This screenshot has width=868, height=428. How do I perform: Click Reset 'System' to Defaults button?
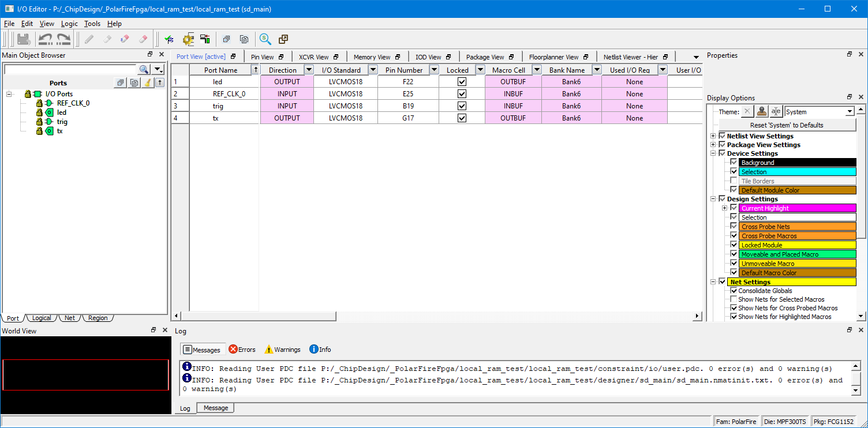(x=787, y=125)
